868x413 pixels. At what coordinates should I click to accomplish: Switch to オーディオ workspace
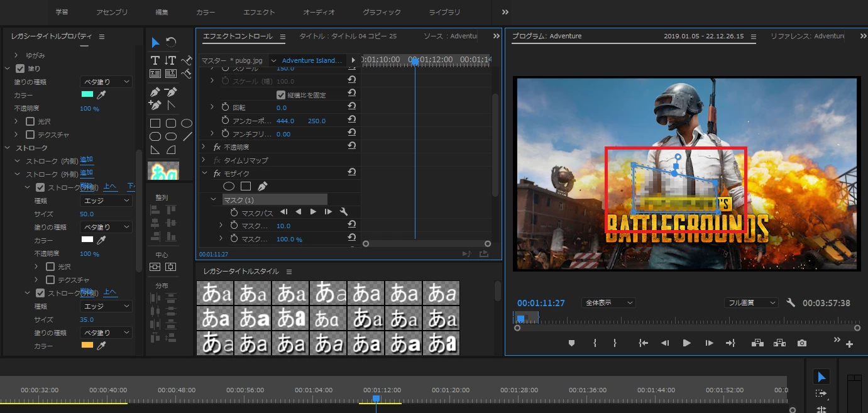(x=319, y=12)
